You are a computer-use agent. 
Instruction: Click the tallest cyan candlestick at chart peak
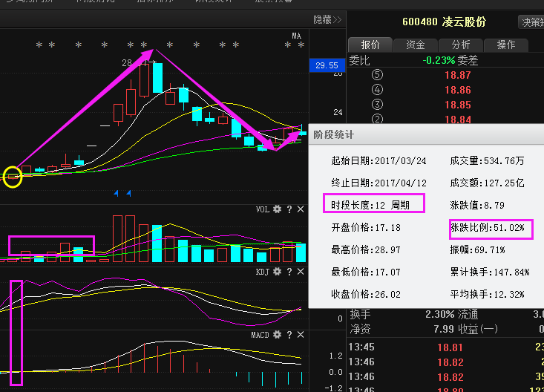click(x=157, y=78)
